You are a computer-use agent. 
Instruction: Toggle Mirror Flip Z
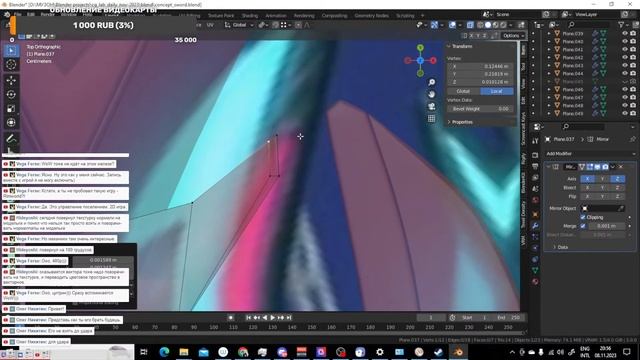click(617, 196)
